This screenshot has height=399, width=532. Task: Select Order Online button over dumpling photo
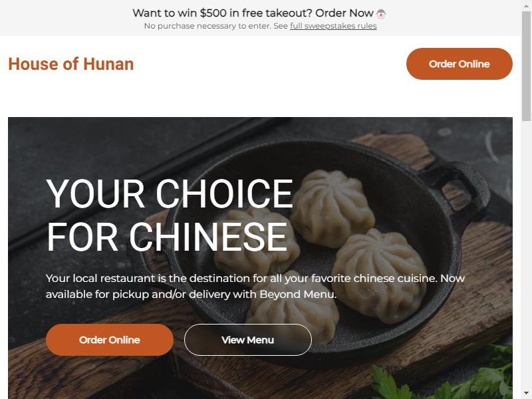coord(110,340)
